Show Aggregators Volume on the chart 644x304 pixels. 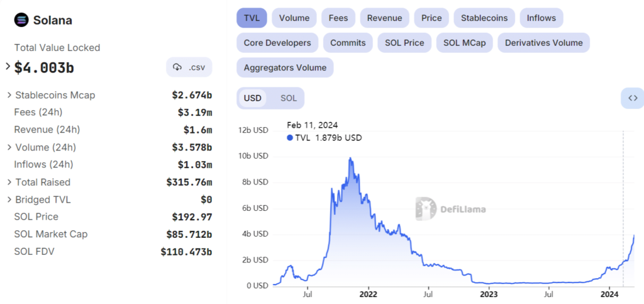(285, 67)
